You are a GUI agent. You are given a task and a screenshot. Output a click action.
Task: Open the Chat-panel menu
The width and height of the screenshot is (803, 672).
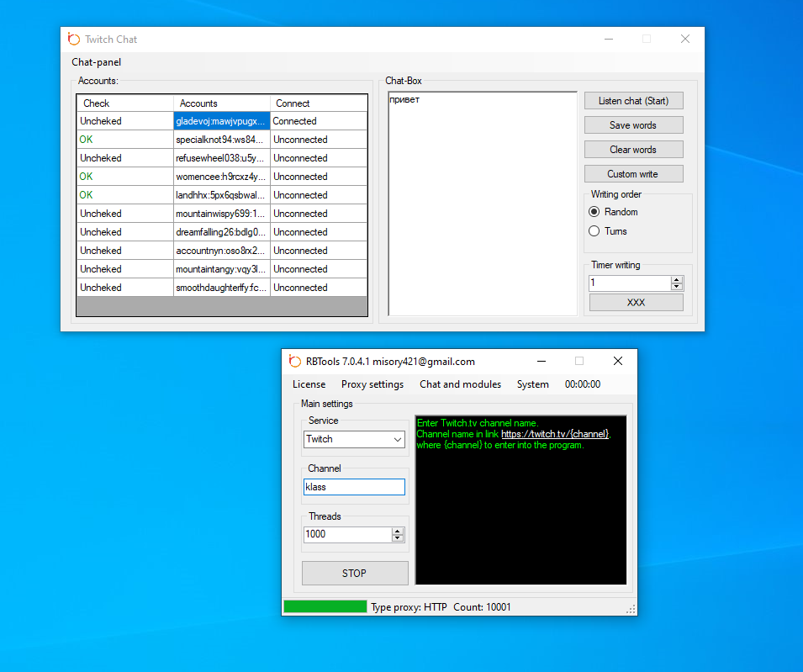[96, 62]
